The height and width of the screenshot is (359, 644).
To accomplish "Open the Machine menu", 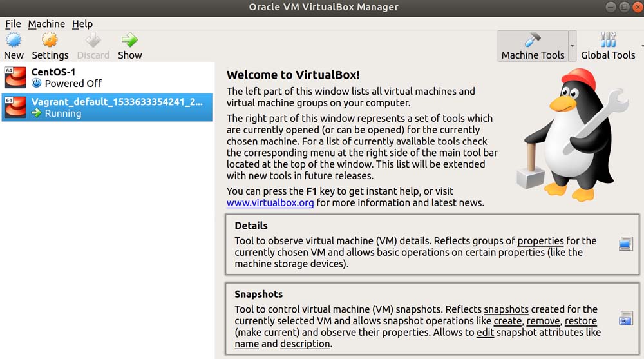I will click(46, 24).
